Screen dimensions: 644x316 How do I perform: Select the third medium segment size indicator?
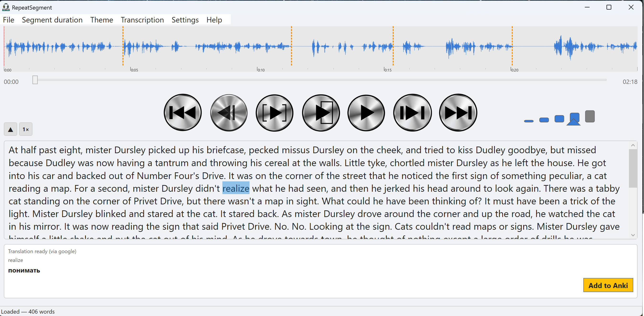pos(559,119)
